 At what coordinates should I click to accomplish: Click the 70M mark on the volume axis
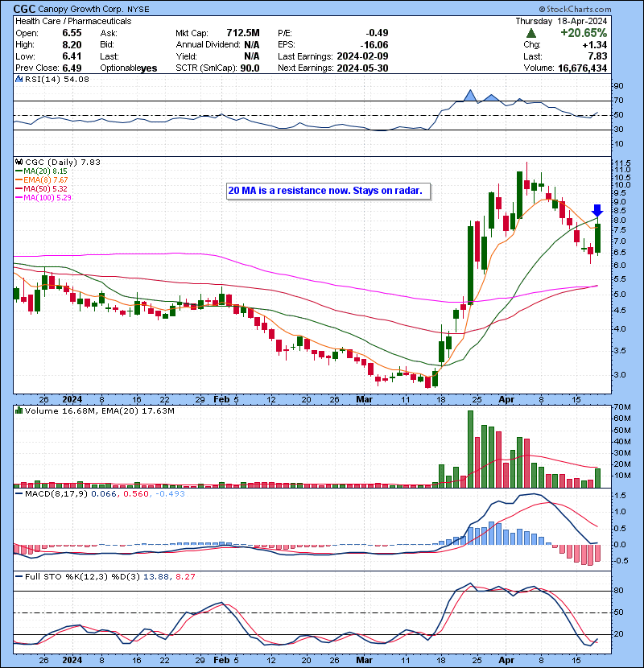coord(622,407)
